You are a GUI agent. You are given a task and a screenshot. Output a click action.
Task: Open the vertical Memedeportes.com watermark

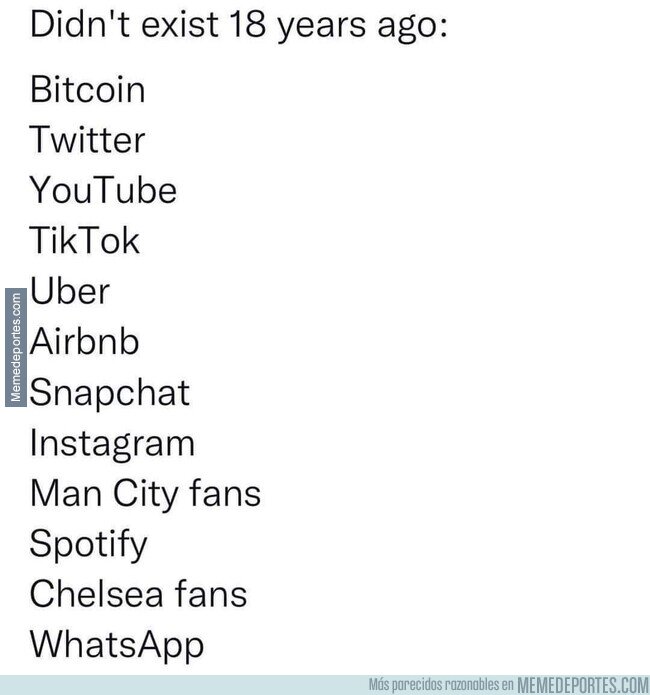point(16,348)
